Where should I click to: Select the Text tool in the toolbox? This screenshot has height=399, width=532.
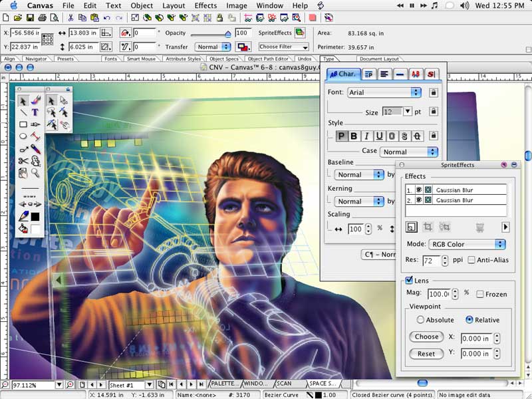tap(35, 112)
